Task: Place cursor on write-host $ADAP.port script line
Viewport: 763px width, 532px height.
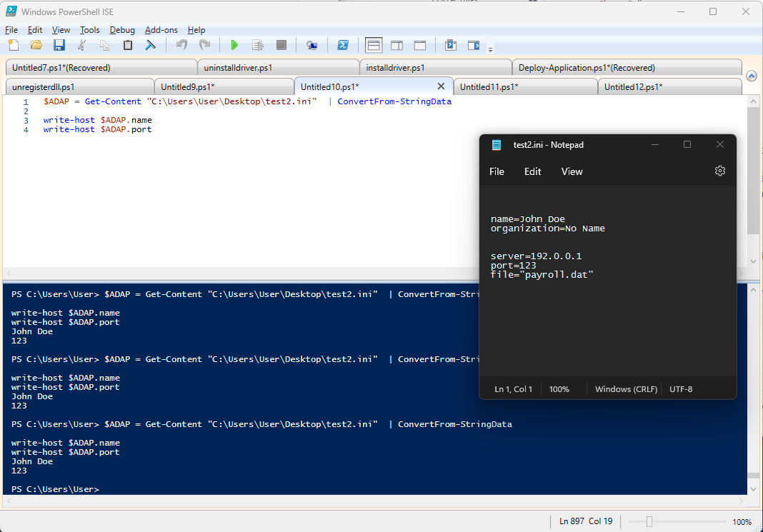Action: tap(97, 129)
